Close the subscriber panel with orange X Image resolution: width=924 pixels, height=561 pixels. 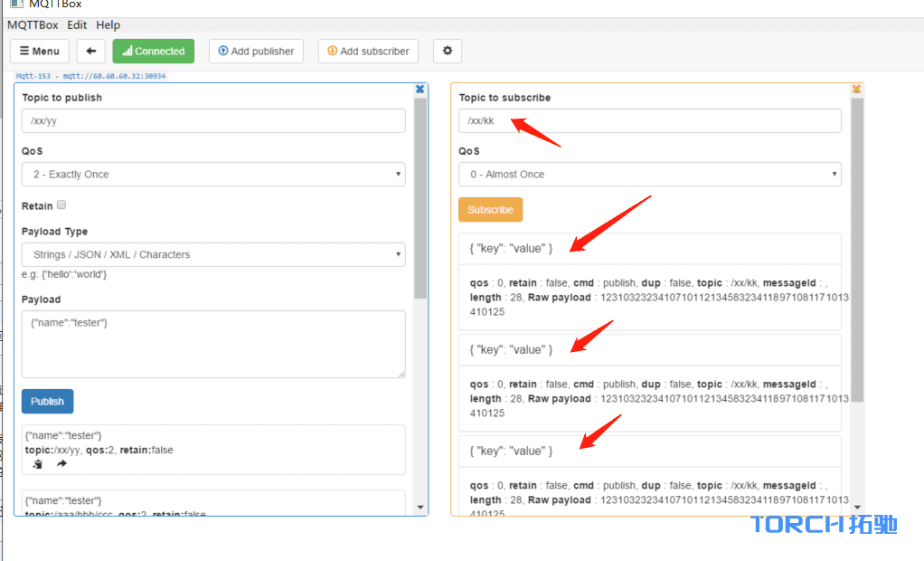pos(856,89)
